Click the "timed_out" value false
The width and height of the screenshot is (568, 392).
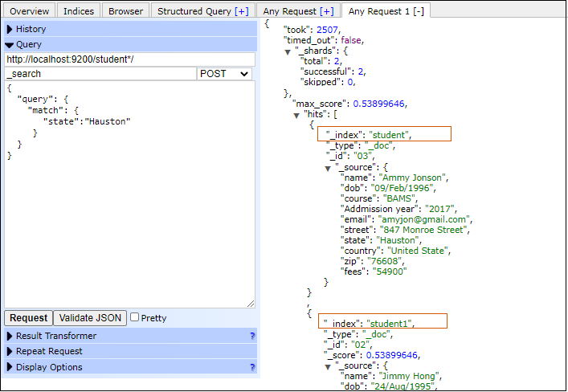(351, 40)
